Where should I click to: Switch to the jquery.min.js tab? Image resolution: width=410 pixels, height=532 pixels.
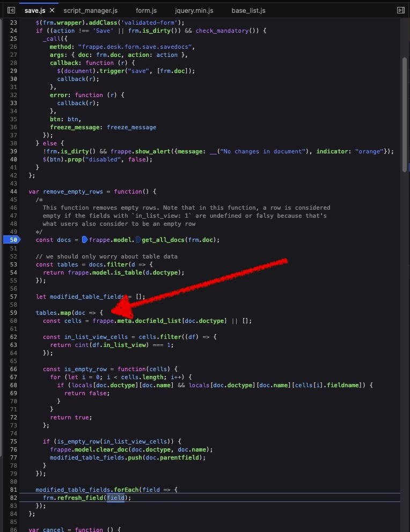tap(194, 11)
